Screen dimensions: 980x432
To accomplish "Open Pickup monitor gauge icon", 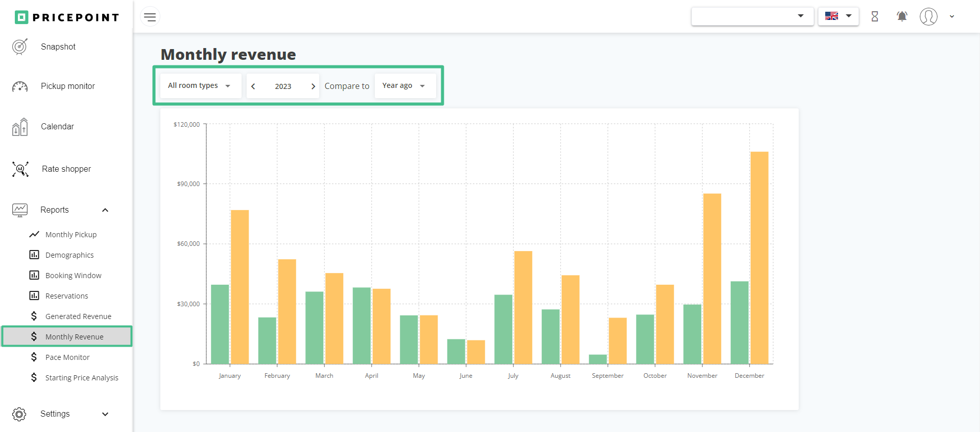I will [x=20, y=86].
